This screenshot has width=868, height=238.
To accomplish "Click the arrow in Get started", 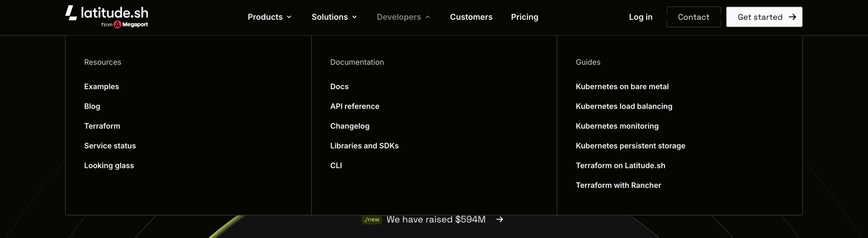I will pyautogui.click(x=792, y=17).
